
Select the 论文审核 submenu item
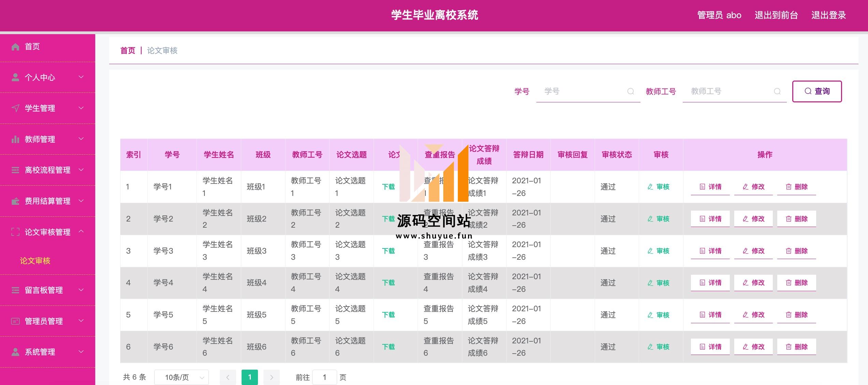[35, 261]
